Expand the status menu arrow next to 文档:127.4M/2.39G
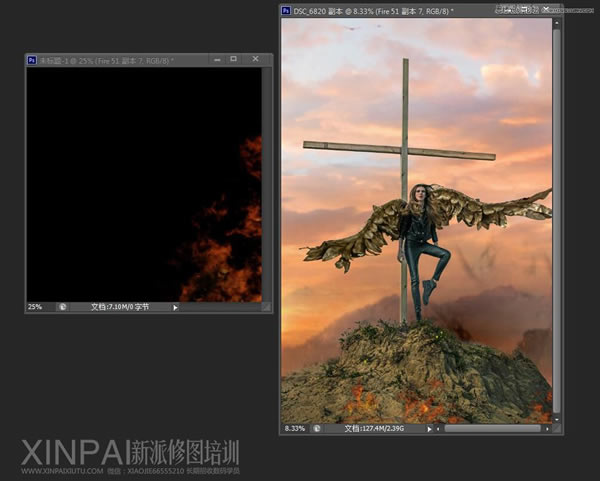600x481 pixels. click(x=429, y=429)
